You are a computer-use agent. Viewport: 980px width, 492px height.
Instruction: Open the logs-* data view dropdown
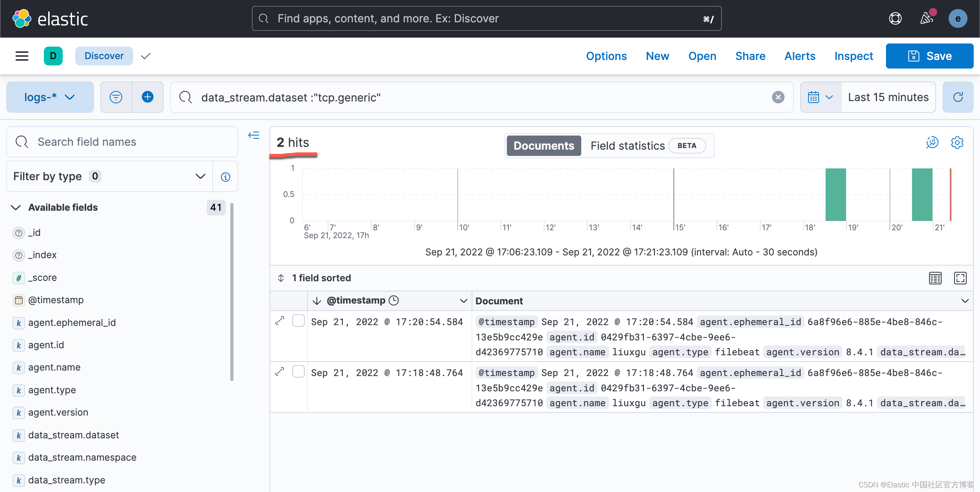tap(50, 97)
